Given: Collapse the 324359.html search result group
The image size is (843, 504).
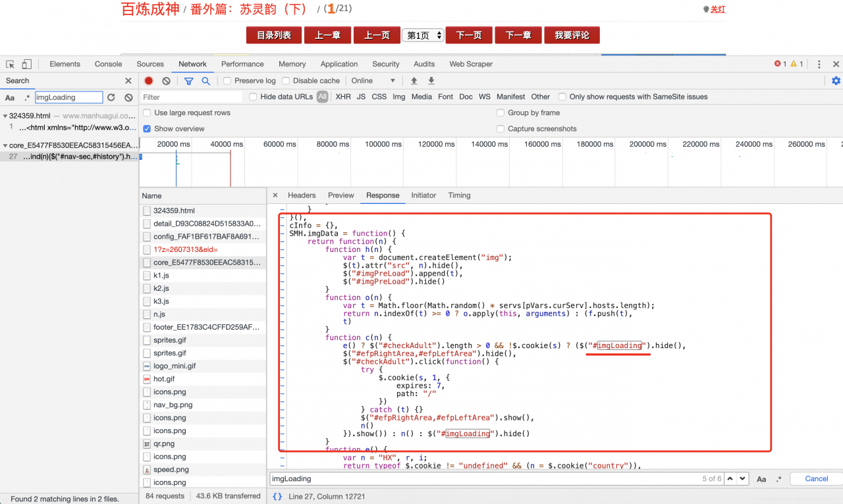Looking at the screenshot, I should (5, 116).
